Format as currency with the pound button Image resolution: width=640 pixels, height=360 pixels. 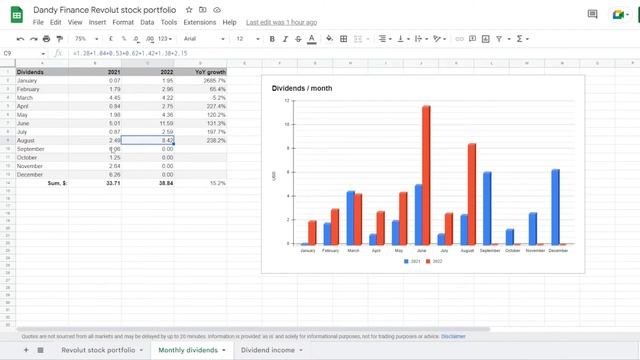pos(111,39)
